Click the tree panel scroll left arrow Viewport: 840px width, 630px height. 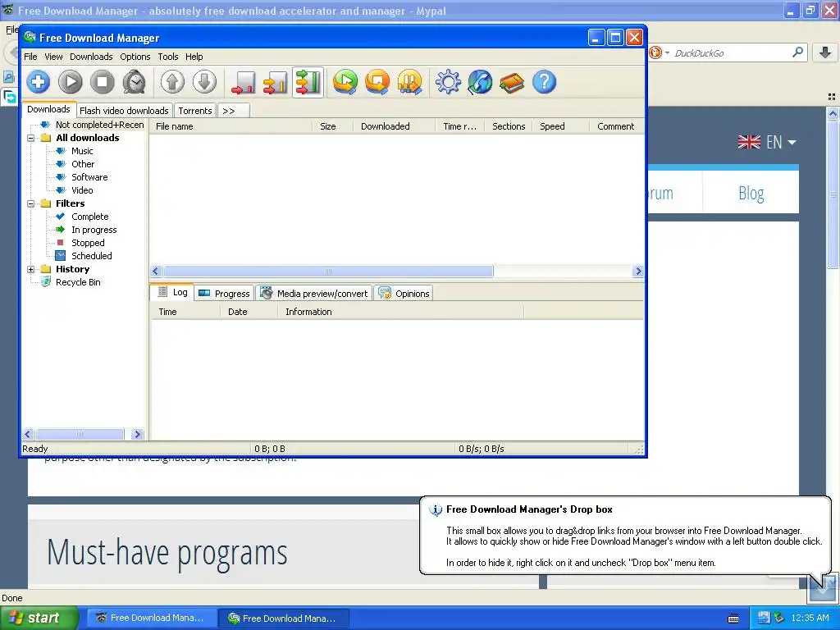pyautogui.click(x=29, y=435)
